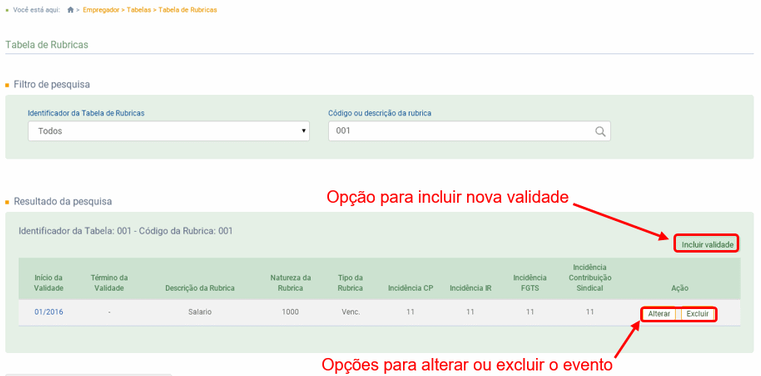
Task: Select the Incidência IR column header
Action: [x=470, y=288]
